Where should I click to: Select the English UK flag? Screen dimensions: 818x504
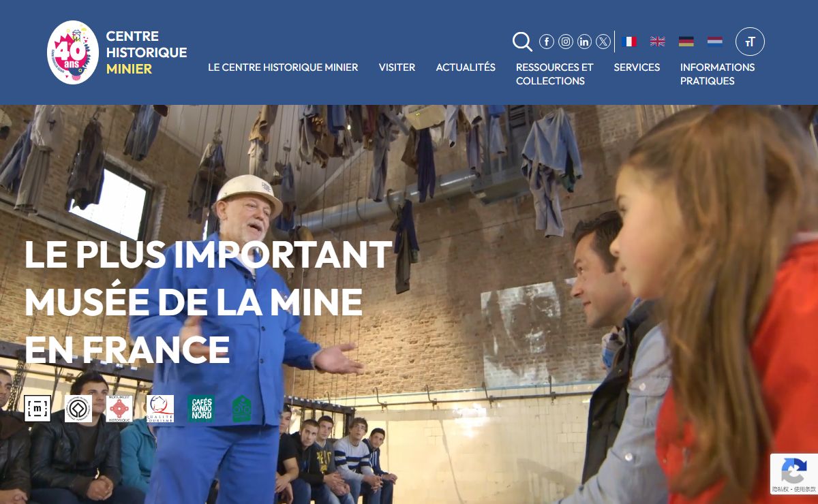658,42
